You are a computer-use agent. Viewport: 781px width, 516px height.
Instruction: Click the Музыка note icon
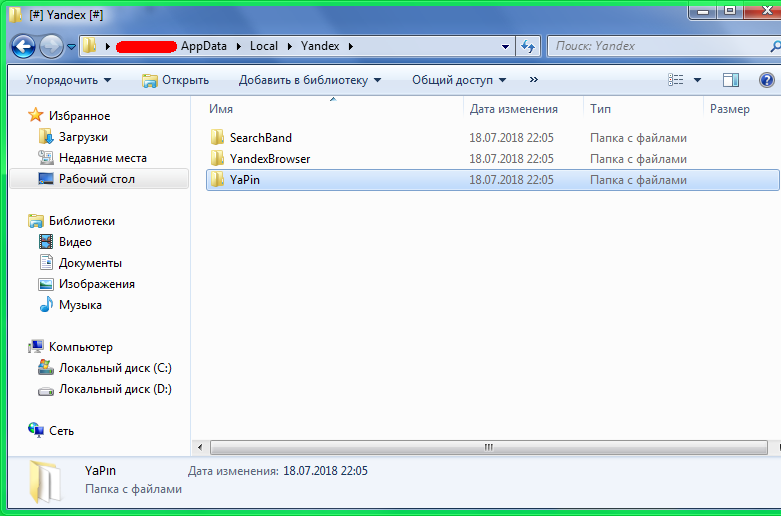[x=46, y=304]
